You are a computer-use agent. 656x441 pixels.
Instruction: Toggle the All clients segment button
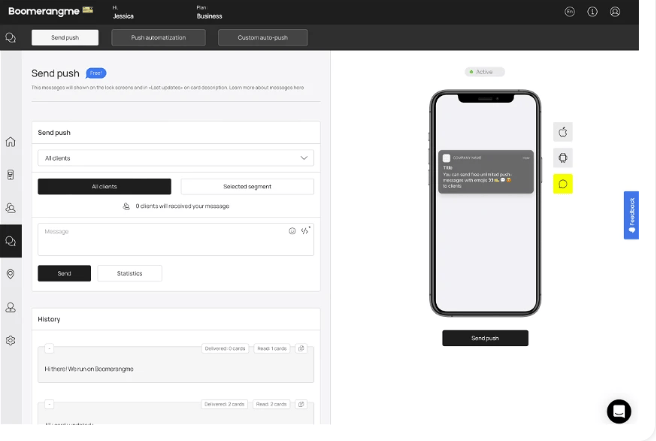click(x=104, y=187)
